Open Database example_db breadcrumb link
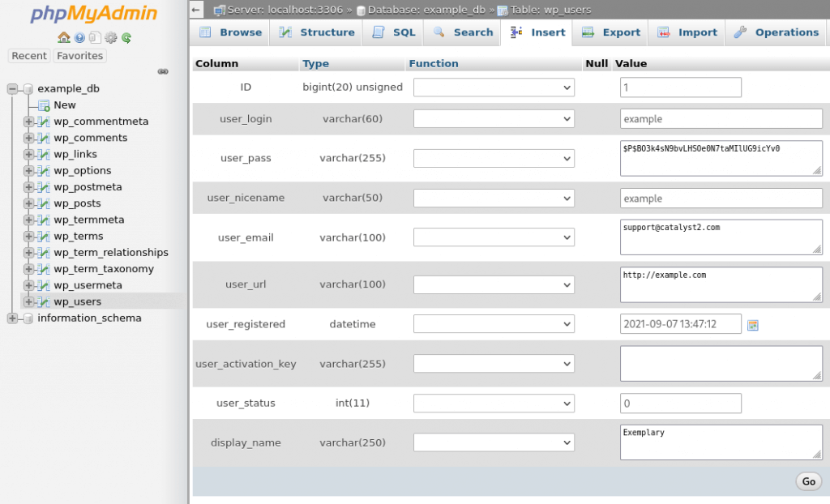Viewport: 830px width, 504px height. point(426,10)
